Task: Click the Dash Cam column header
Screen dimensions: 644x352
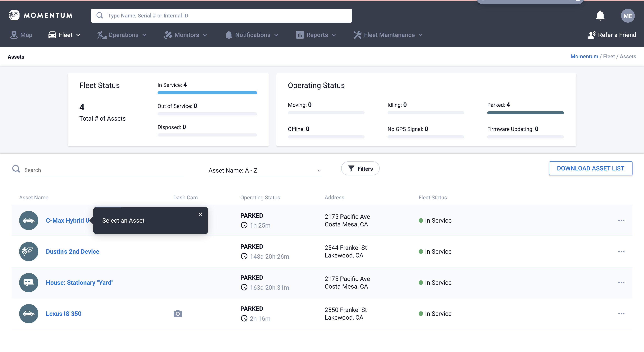Action: tap(186, 197)
